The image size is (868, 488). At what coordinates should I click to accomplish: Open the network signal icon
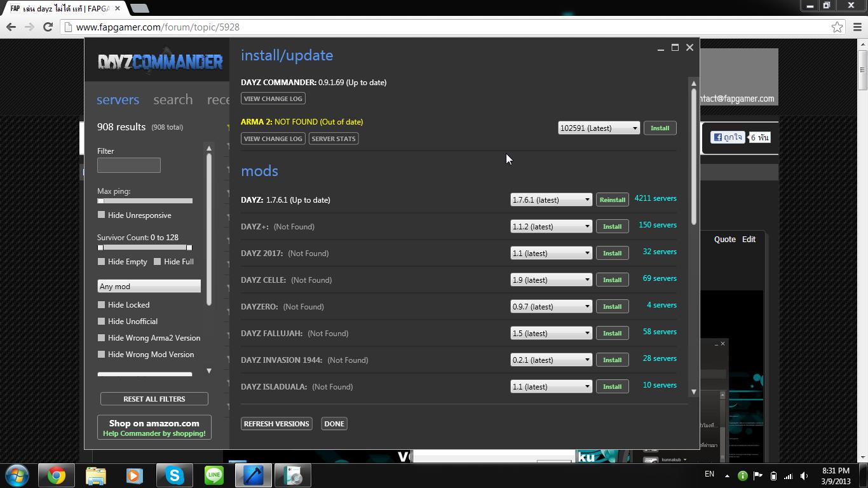[x=789, y=475]
